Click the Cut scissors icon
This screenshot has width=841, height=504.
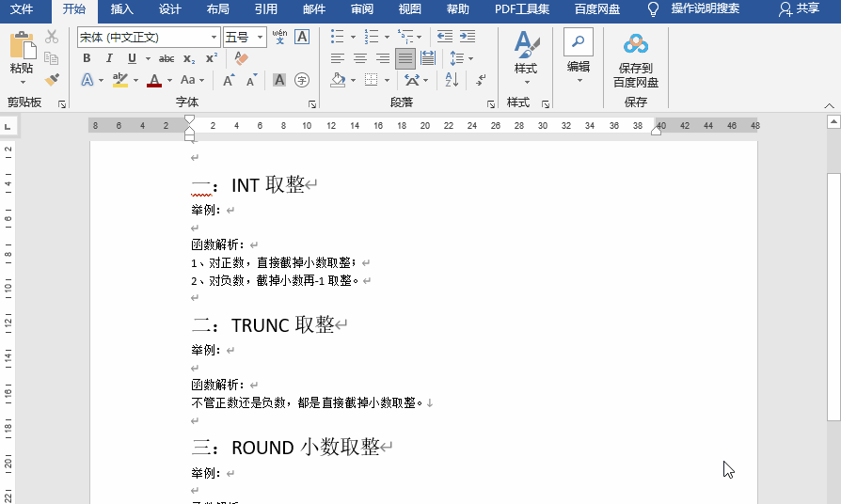pos(52,37)
